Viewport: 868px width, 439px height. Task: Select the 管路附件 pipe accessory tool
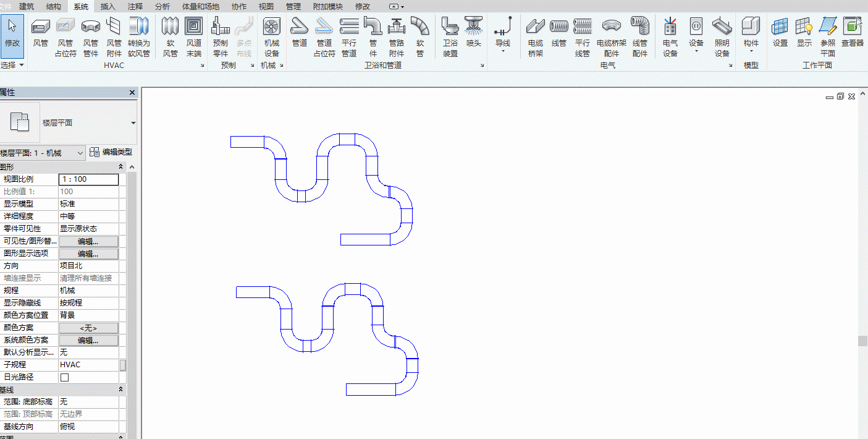click(x=397, y=36)
